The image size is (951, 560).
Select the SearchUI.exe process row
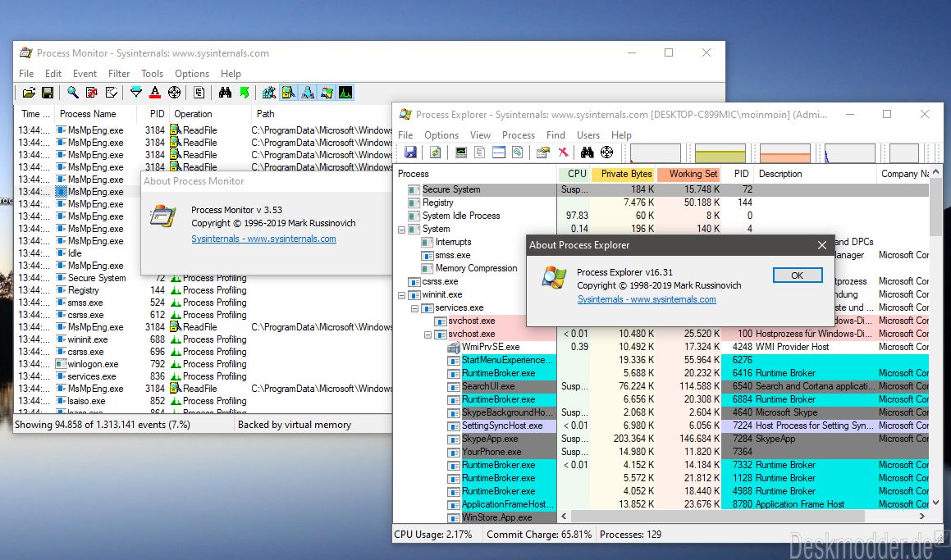click(x=661, y=387)
